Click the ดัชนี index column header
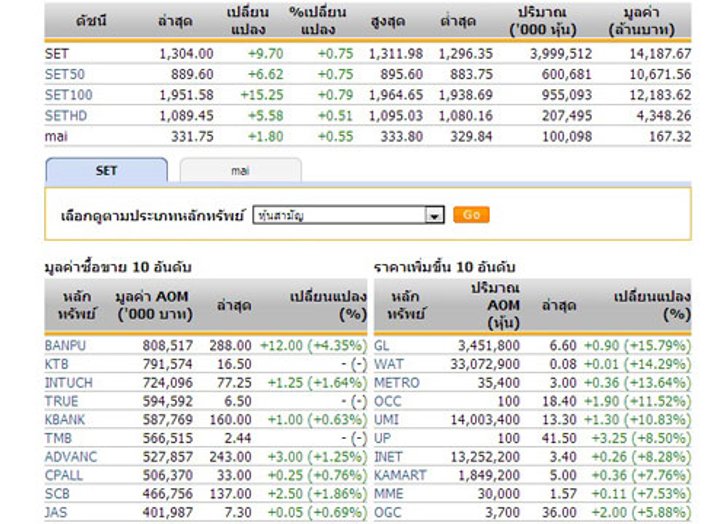This screenshot has height=524, width=728. [91, 21]
